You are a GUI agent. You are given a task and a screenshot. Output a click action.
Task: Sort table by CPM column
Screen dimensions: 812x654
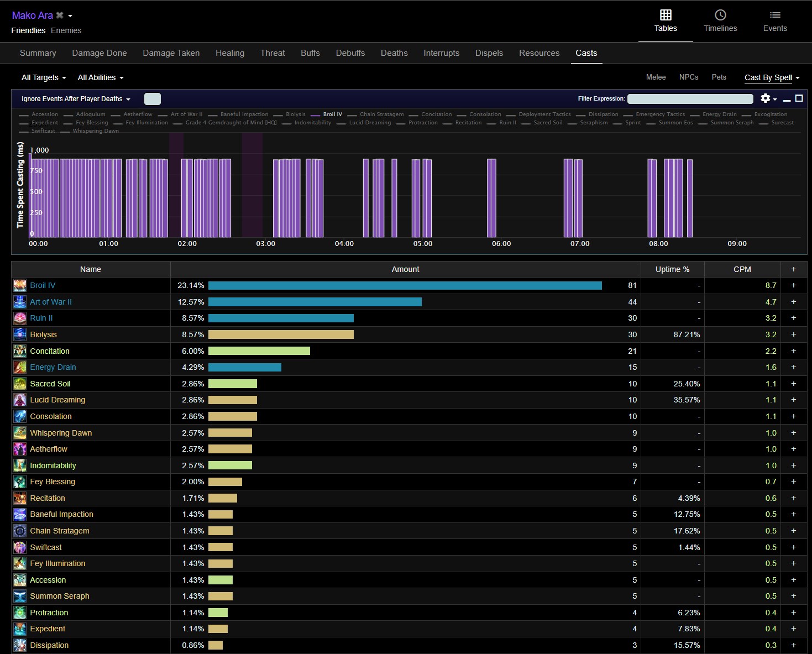click(742, 269)
